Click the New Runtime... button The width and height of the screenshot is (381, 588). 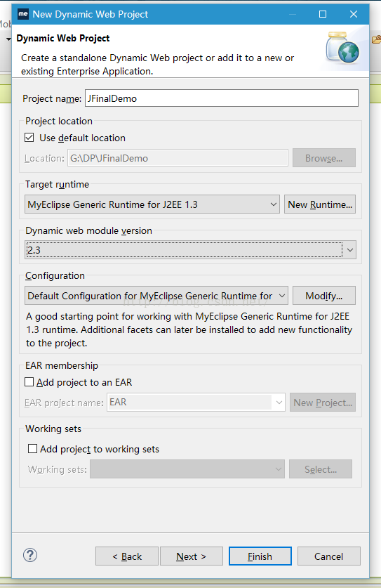point(320,204)
